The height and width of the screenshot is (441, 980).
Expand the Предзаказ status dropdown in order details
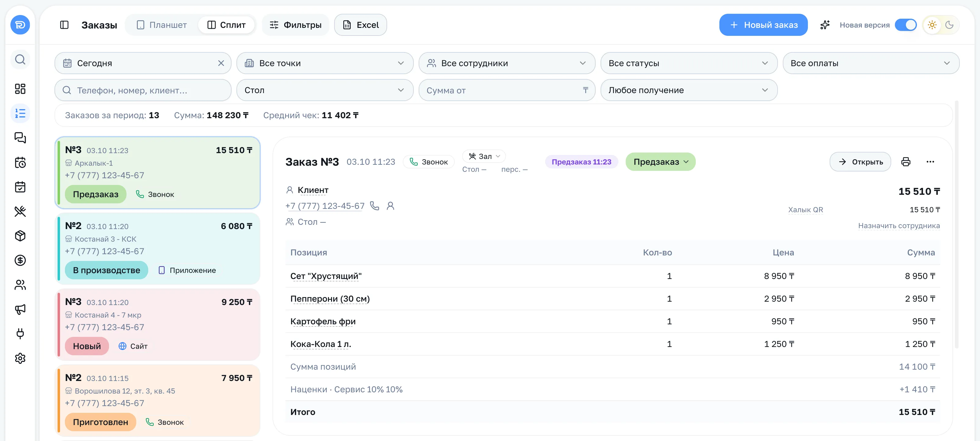point(661,162)
